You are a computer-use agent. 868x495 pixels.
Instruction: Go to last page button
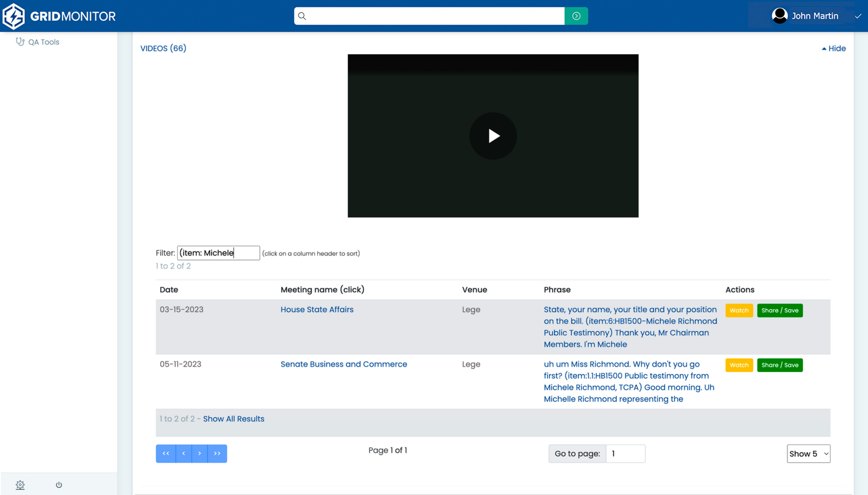click(217, 454)
